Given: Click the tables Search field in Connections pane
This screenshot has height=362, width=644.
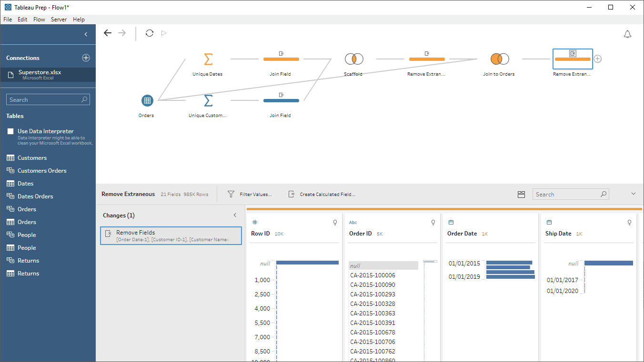Looking at the screenshot, I should [x=48, y=99].
